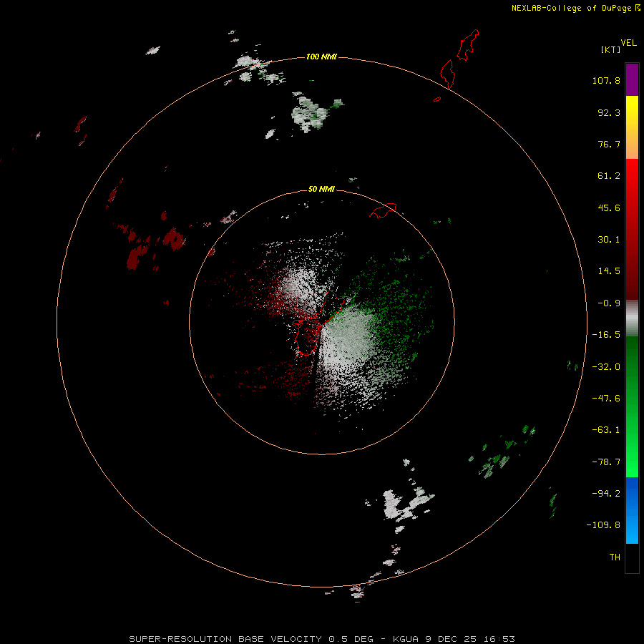This screenshot has width=644, height=644.
Task: Pick the red segment of the color bar
Action: tap(632, 229)
